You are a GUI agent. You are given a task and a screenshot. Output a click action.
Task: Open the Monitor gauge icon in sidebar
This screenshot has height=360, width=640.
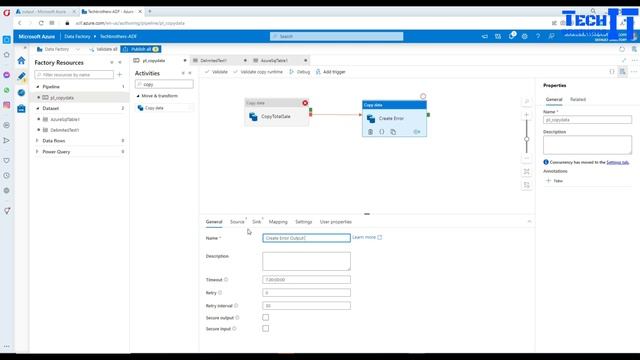21,93
